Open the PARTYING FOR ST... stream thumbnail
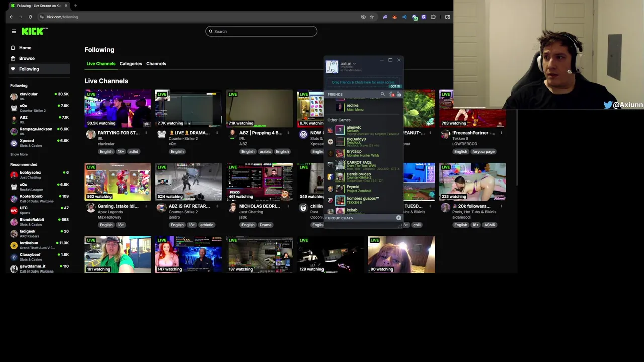Screen dimensions: 644x362 pos(117,108)
